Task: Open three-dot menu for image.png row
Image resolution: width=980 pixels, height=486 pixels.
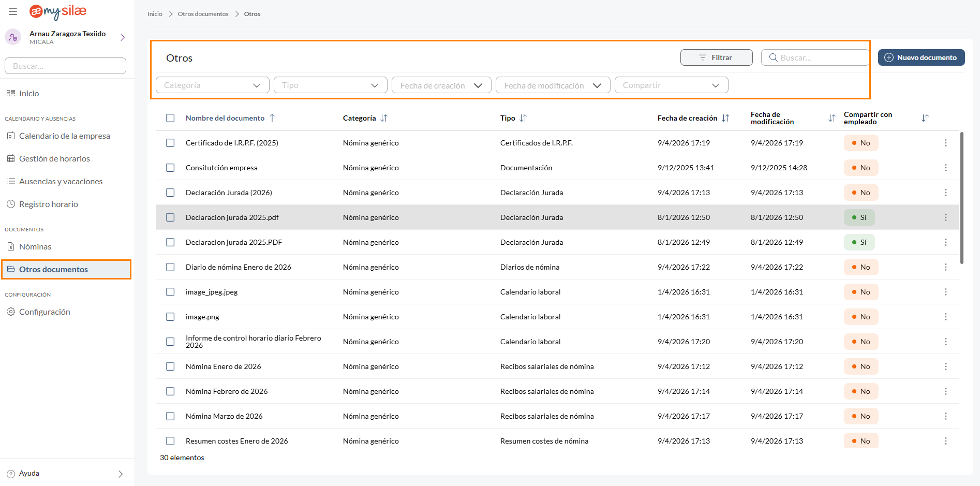Action: pos(945,317)
